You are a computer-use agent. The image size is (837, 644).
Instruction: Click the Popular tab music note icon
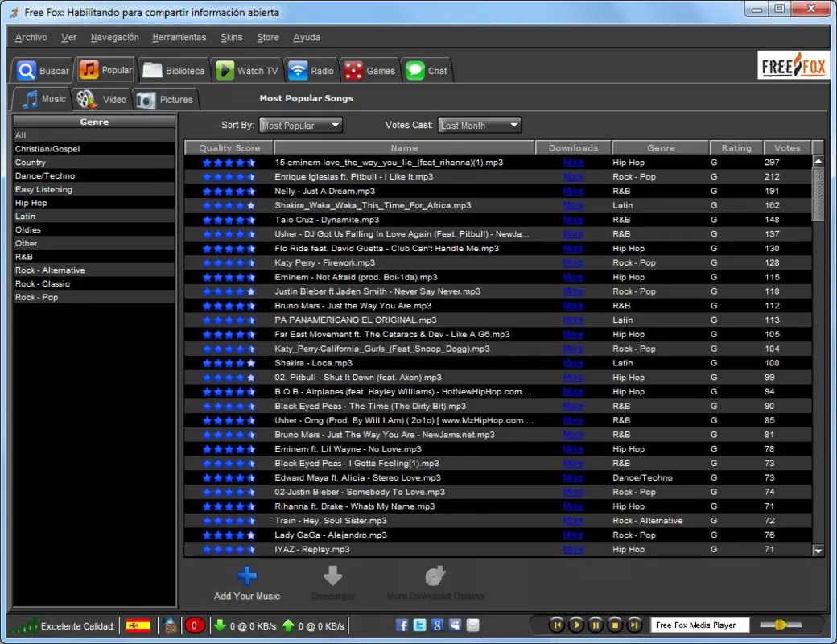click(x=89, y=70)
